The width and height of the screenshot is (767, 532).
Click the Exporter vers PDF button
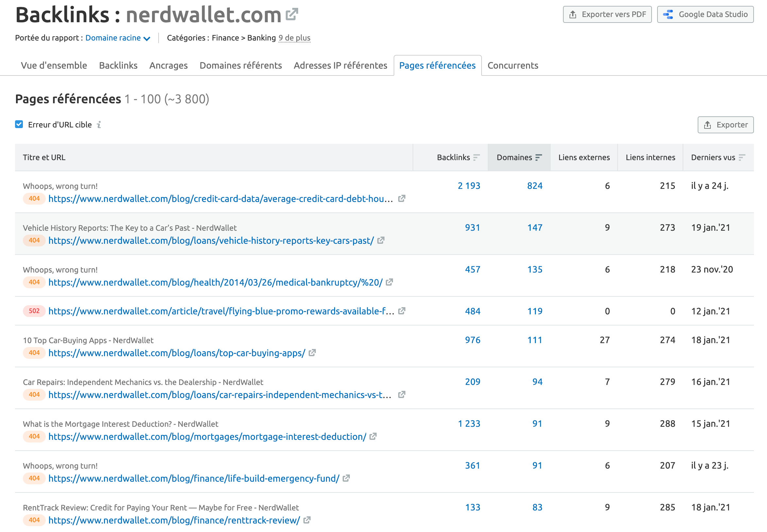click(x=607, y=14)
